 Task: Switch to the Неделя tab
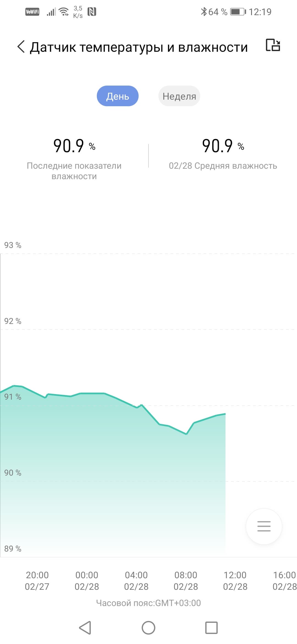coord(179,96)
